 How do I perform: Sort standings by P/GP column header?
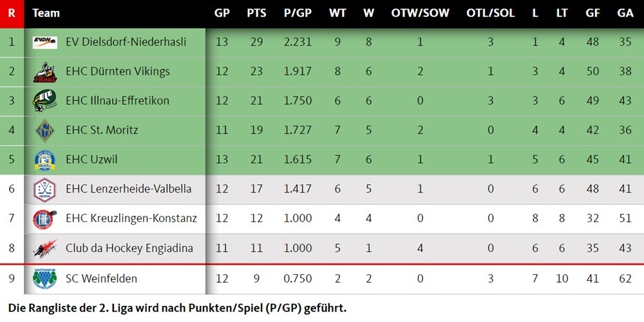(298, 13)
